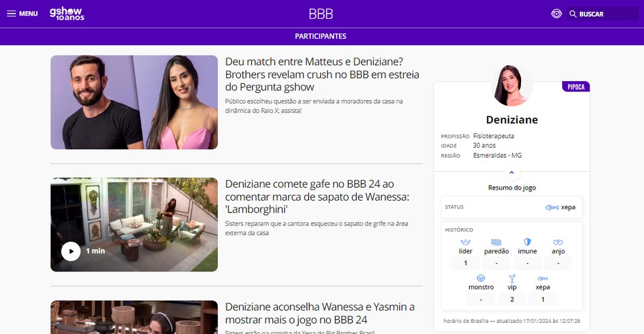Click 'Fisioterapeuta' profession text
644x334 pixels.
point(493,136)
